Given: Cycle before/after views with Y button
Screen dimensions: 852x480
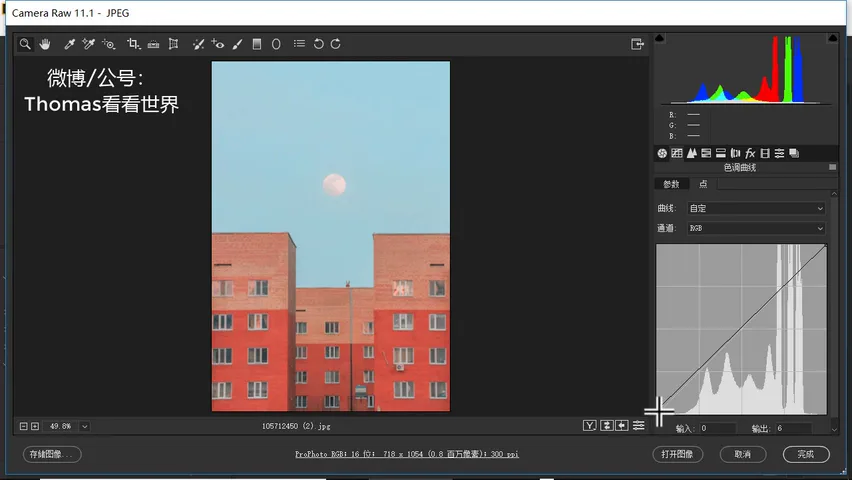Looking at the screenshot, I should tap(590, 426).
